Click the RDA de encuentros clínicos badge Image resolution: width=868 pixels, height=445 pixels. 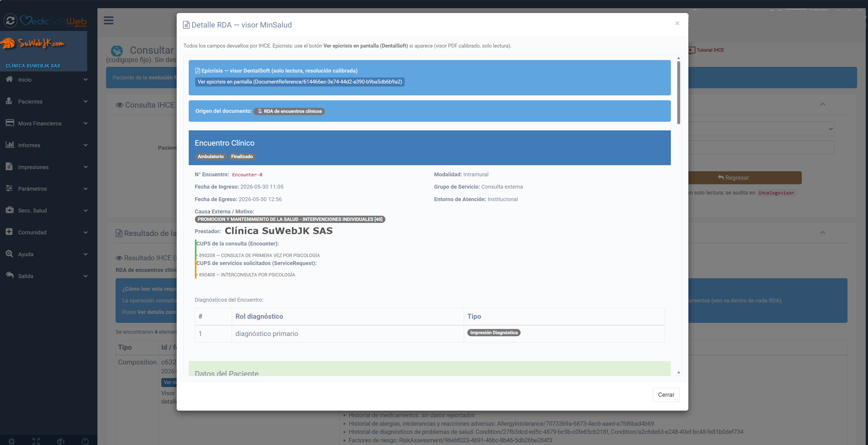[x=289, y=111]
